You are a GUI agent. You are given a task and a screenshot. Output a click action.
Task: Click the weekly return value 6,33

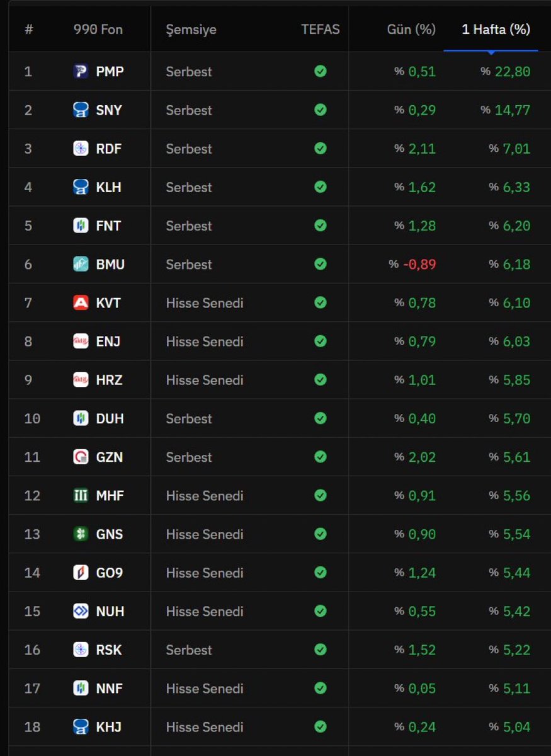[x=516, y=187]
